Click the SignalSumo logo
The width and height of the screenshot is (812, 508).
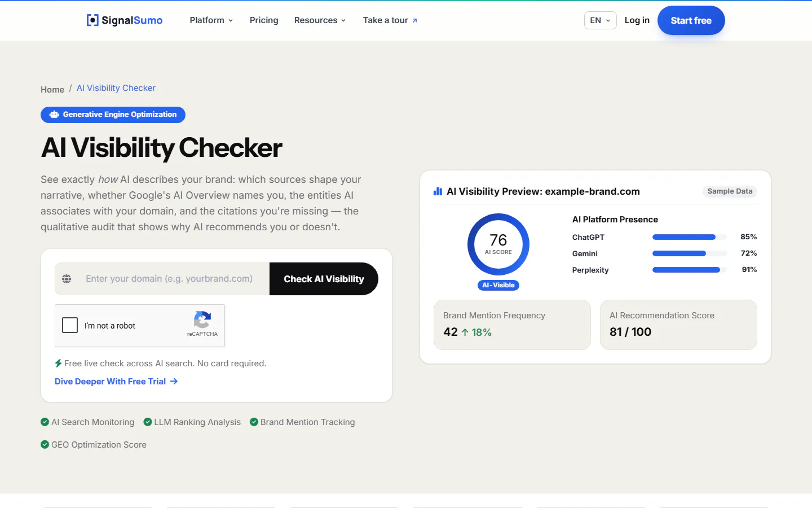click(x=125, y=20)
